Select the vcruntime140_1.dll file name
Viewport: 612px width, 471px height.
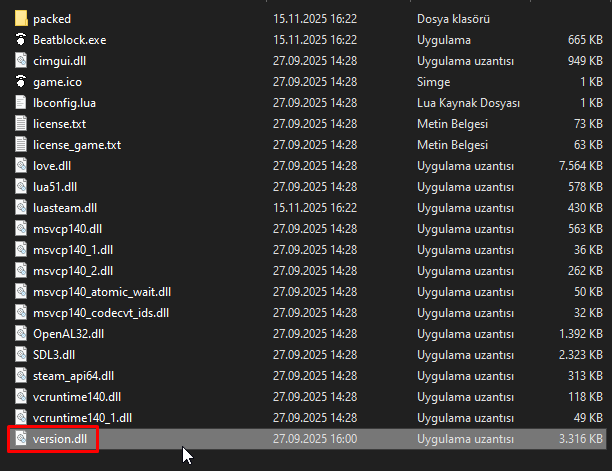pos(82,418)
